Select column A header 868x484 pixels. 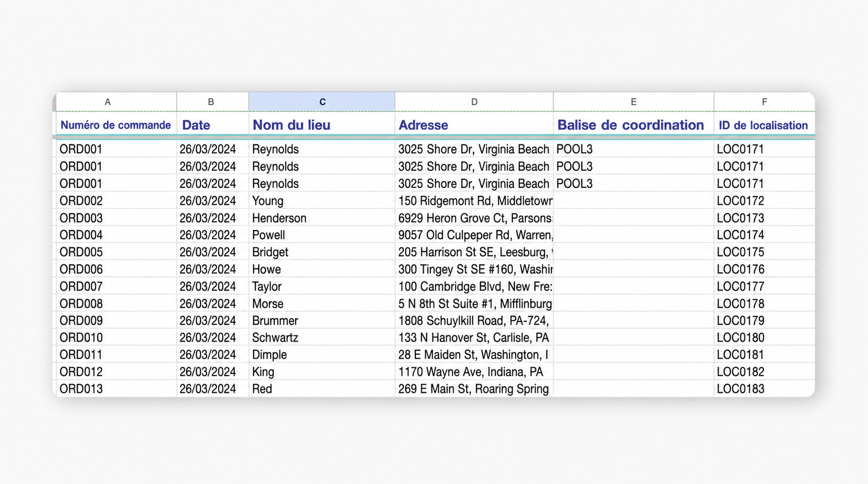pyautogui.click(x=116, y=102)
